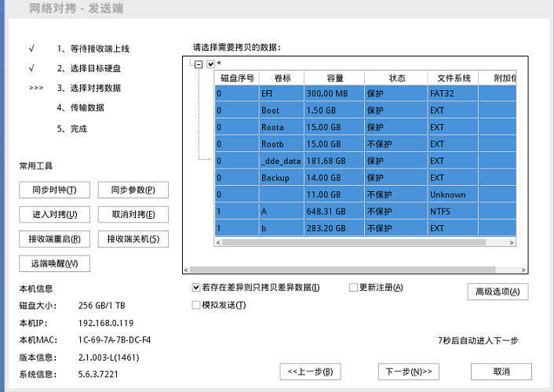Viewport: 554px width, 392px height.
Task: Enable only-copy-difference-data checkbox
Action: pos(195,288)
